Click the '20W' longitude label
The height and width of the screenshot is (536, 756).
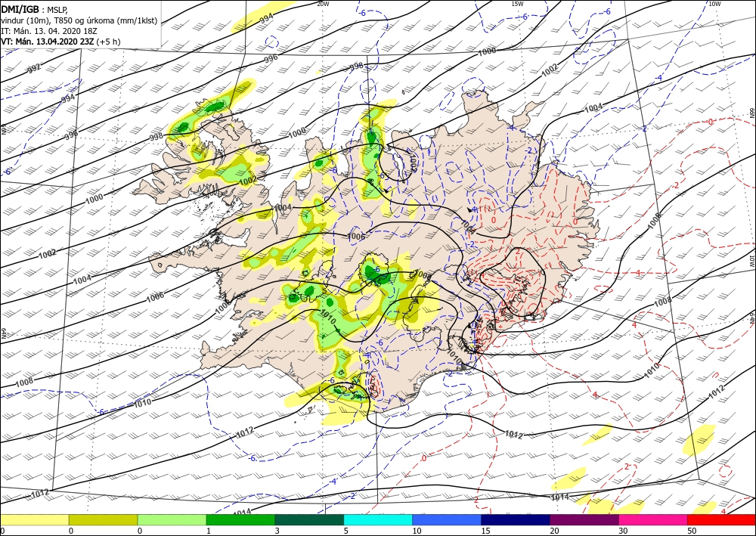click(x=323, y=4)
